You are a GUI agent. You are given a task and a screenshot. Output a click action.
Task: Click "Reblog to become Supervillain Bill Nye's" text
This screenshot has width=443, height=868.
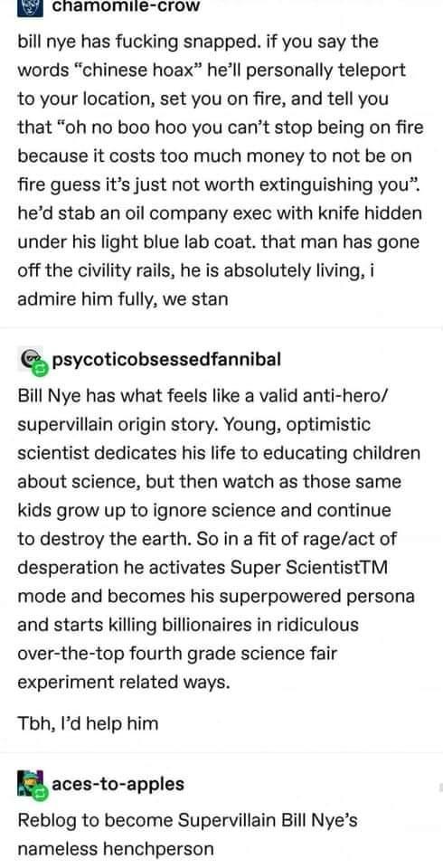(188, 820)
